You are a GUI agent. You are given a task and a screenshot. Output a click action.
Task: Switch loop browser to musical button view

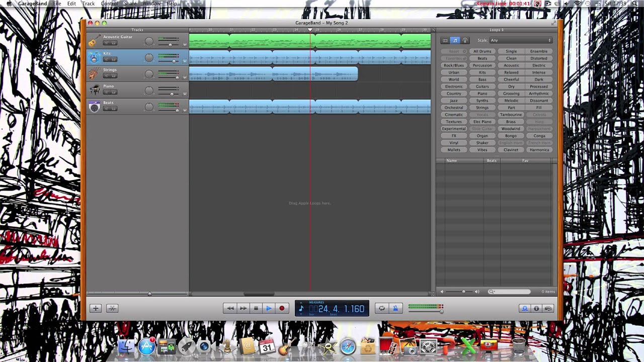pyautogui.click(x=455, y=40)
